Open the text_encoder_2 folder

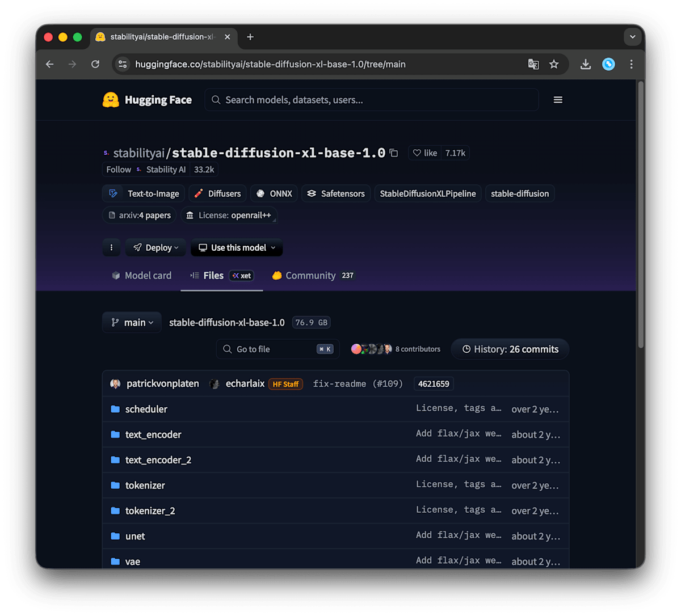[158, 460]
